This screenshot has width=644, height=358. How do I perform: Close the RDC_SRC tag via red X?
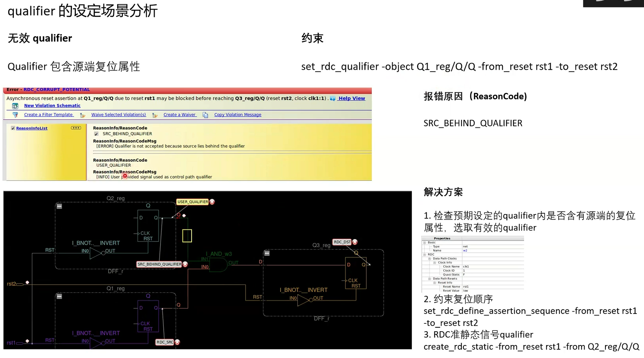coord(177,342)
